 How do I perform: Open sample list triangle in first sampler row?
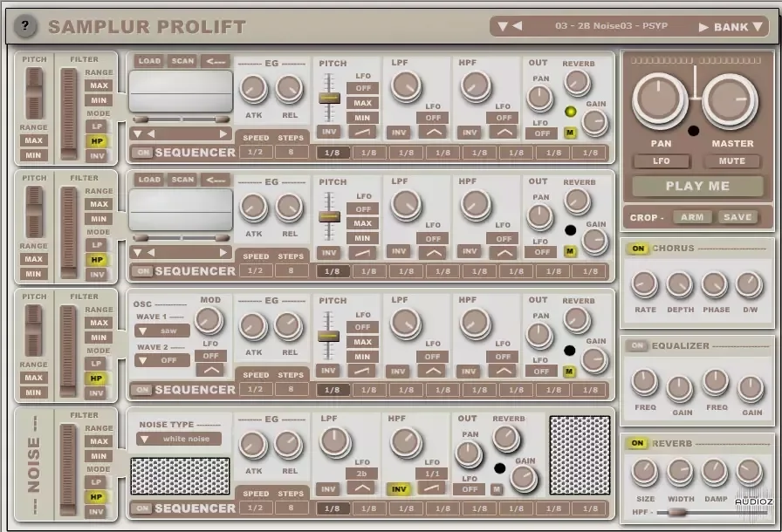tap(138, 134)
